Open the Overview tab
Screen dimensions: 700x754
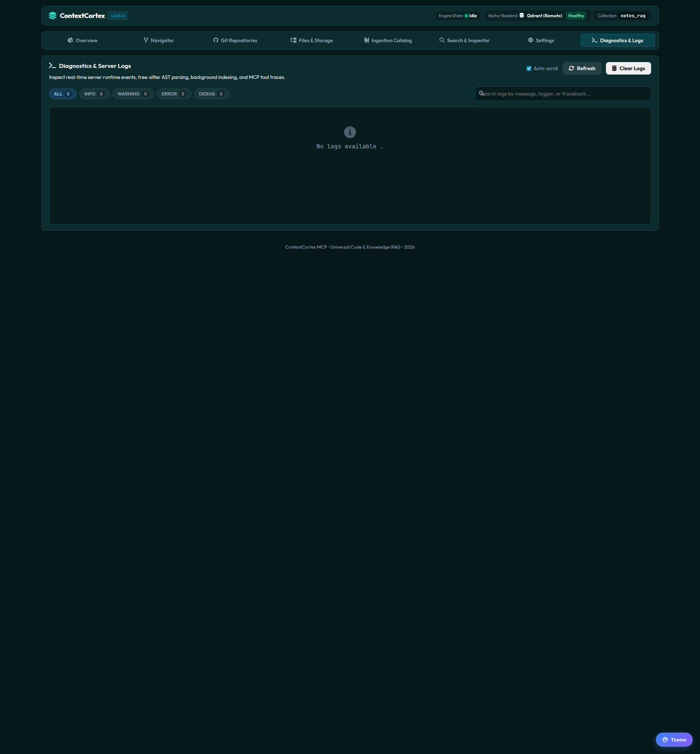pos(83,40)
